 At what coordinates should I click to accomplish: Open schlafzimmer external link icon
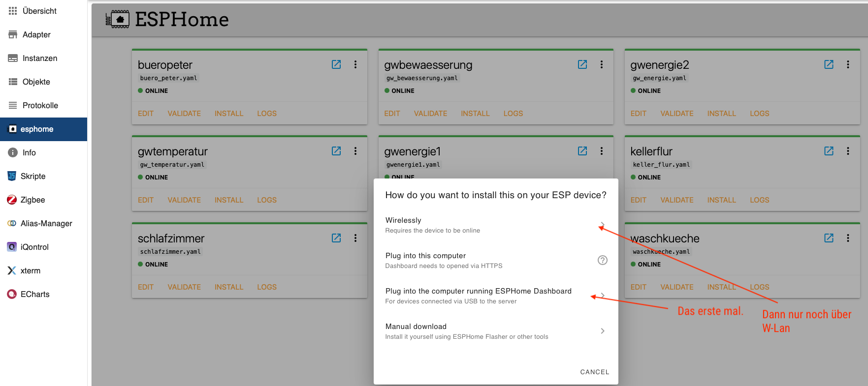pyautogui.click(x=336, y=238)
